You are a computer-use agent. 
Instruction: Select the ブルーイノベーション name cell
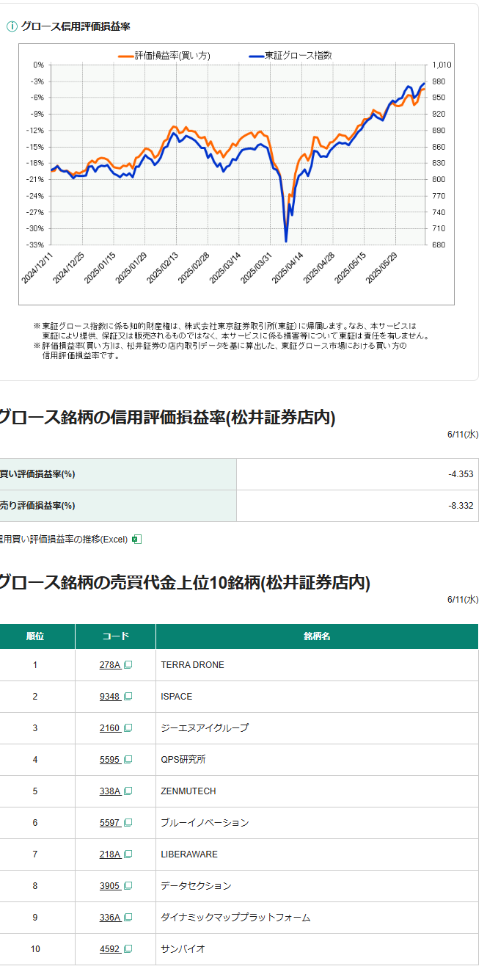coord(317,823)
